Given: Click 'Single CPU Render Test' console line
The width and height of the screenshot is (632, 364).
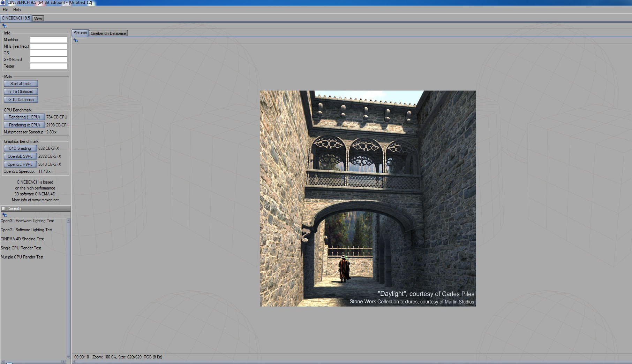Looking at the screenshot, I should tap(21, 248).
